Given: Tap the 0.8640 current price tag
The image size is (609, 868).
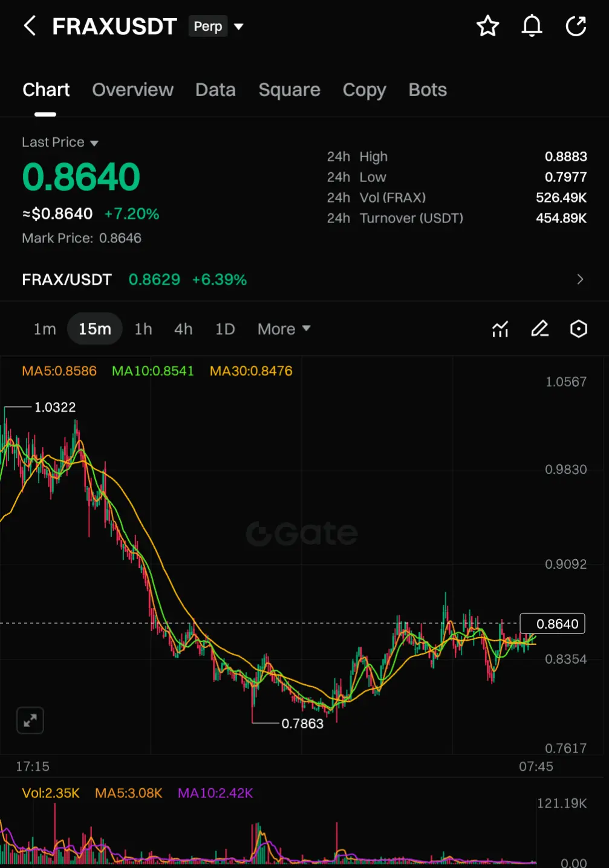Looking at the screenshot, I should pos(552,624).
